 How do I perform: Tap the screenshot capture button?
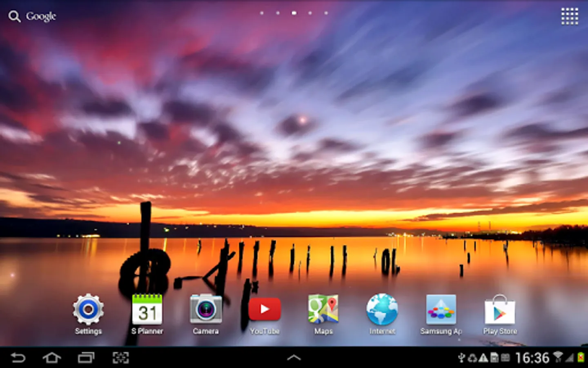tap(121, 358)
